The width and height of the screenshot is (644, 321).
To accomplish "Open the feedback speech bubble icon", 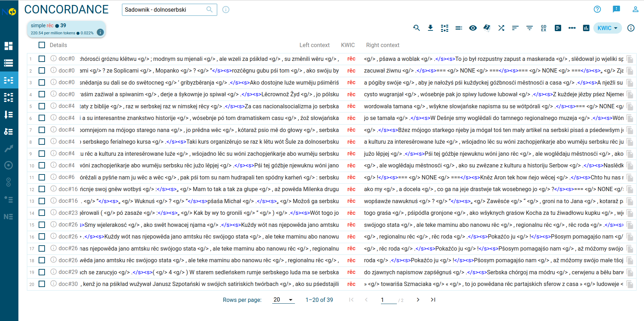I will (616, 9).
